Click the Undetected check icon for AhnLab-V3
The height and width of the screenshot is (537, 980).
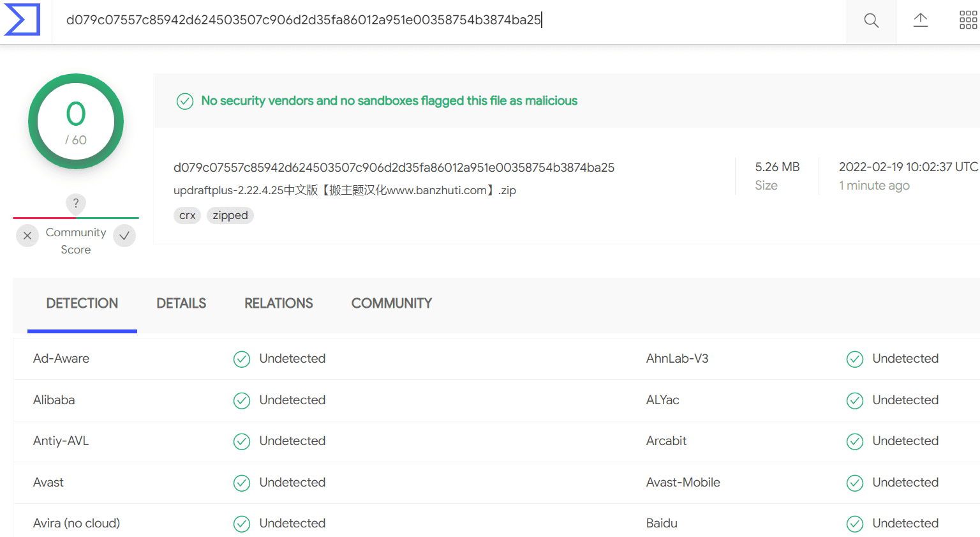tap(855, 359)
